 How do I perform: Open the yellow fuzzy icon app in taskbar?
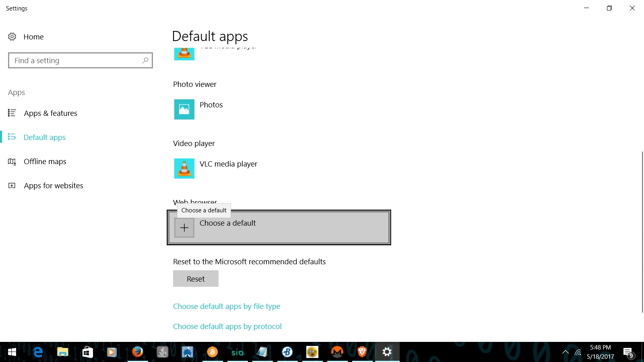click(x=312, y=352)
